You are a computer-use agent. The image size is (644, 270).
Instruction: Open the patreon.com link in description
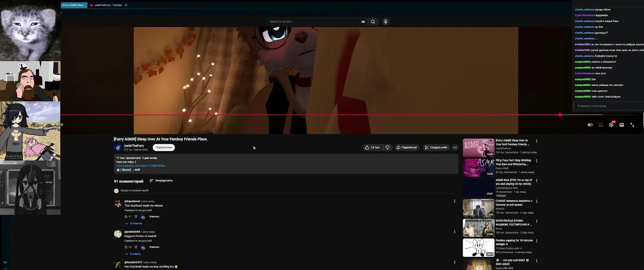141,166
